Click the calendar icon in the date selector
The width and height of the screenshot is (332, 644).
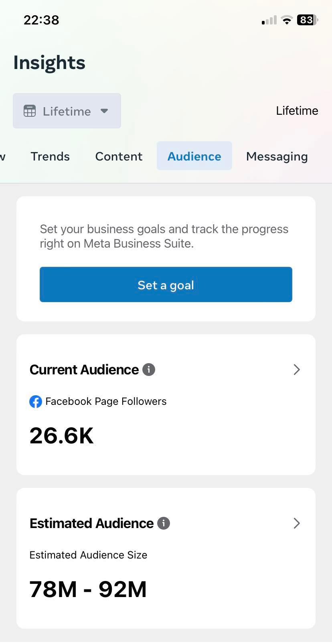(30, 111)
